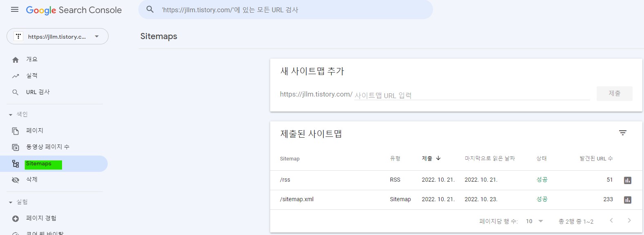Viewport: 644px width, 235px height.
Task: Click into the 사이트맵 URL 입력 field
Action: [472, 95]
